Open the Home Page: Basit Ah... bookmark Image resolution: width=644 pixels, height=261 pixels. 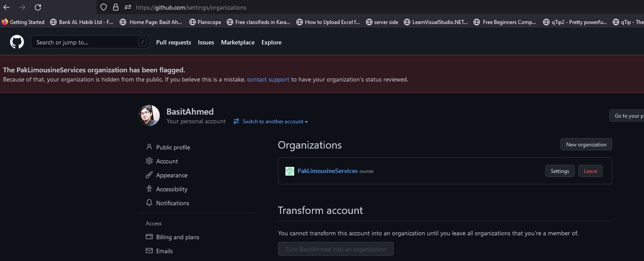[151, 22]
